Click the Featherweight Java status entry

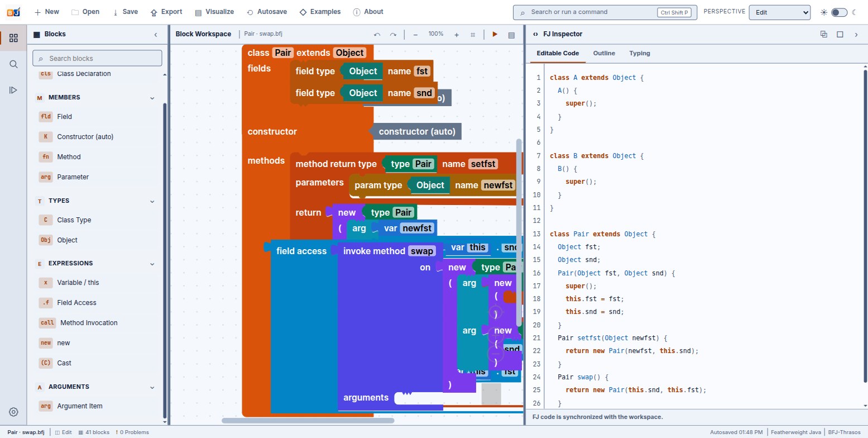(795, 432)
